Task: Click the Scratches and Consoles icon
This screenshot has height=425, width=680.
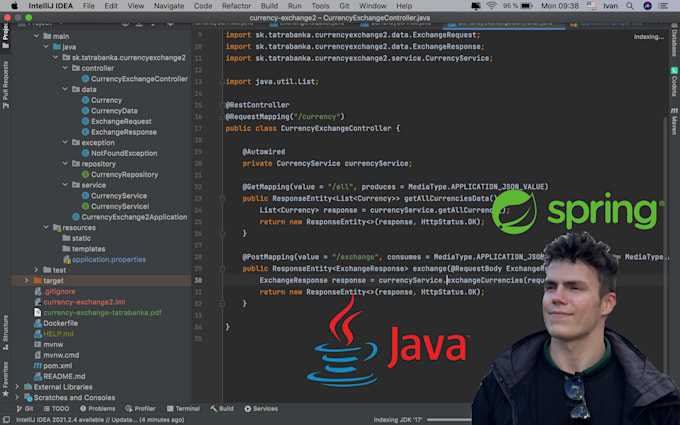Action: click(28, 397)
